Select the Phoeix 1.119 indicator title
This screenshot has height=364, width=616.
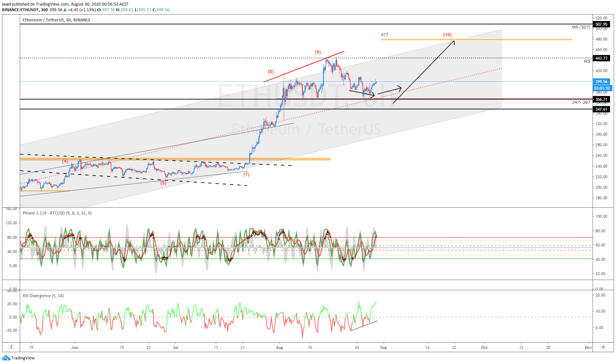click(57, 213)
